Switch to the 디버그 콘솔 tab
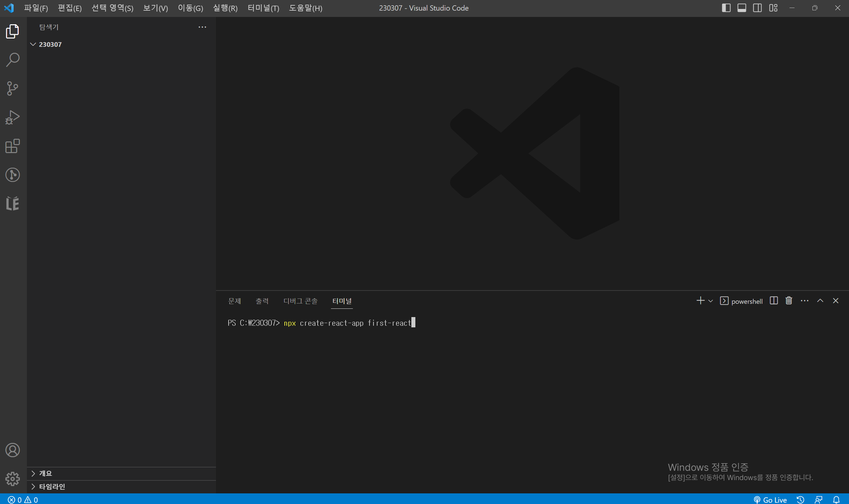849x504 pixels. click(300, 301)
